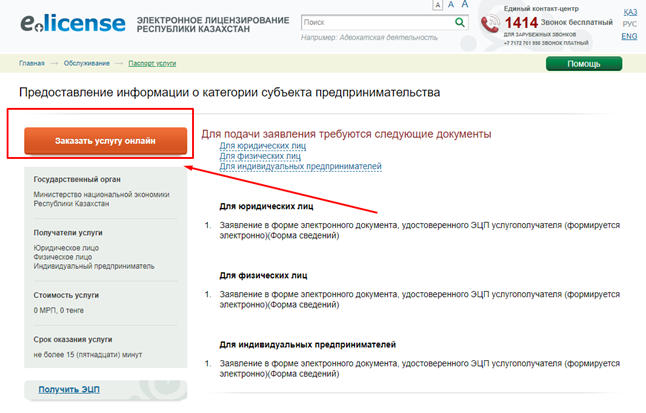Image resolution: width=646 pixels, height=413 pixels.
Task: Click the red phone contact-center icon
Action: click(491, 24)
